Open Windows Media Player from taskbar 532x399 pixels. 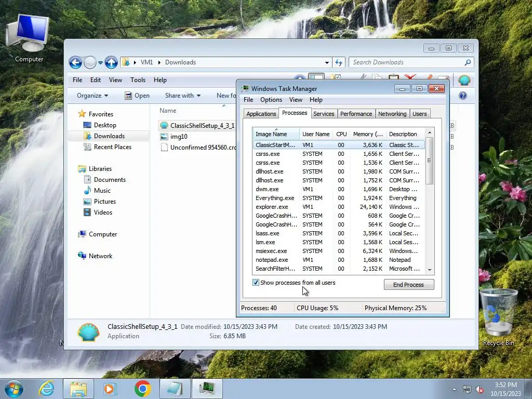click(x=110, y=389)
